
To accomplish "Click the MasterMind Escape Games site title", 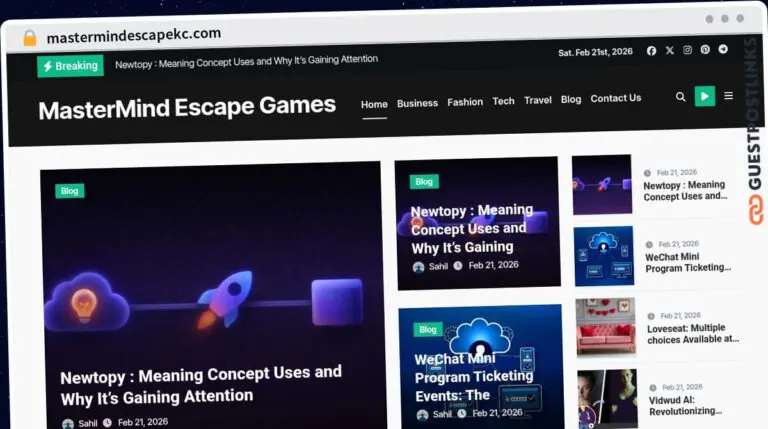I will 187,108.
